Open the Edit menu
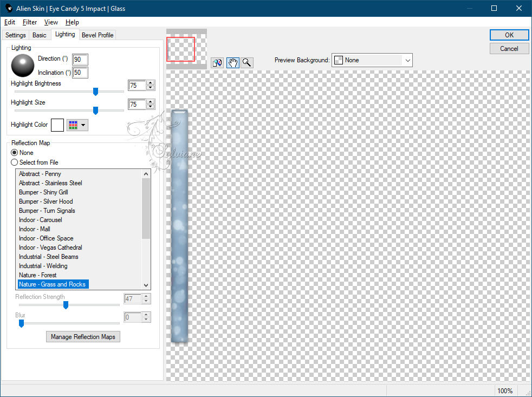Image resolution: width=532 pixels, height=397 pixels. click(x=10, y=22)
